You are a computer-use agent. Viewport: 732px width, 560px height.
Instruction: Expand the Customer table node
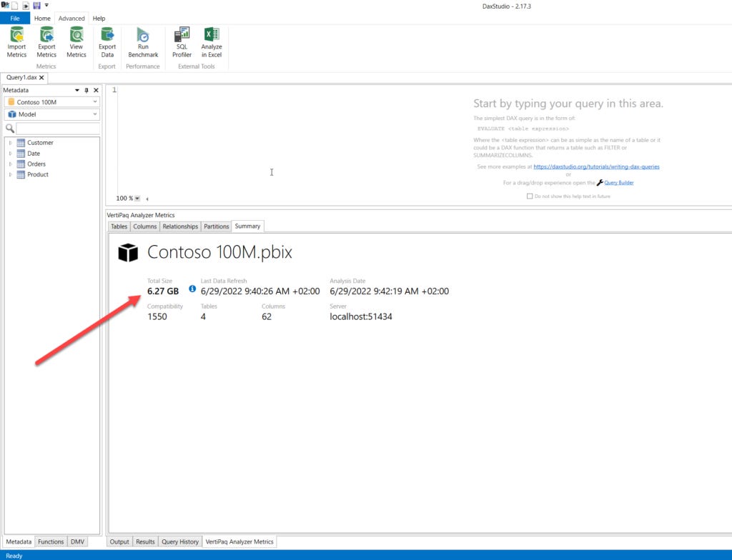pos(11,143)
